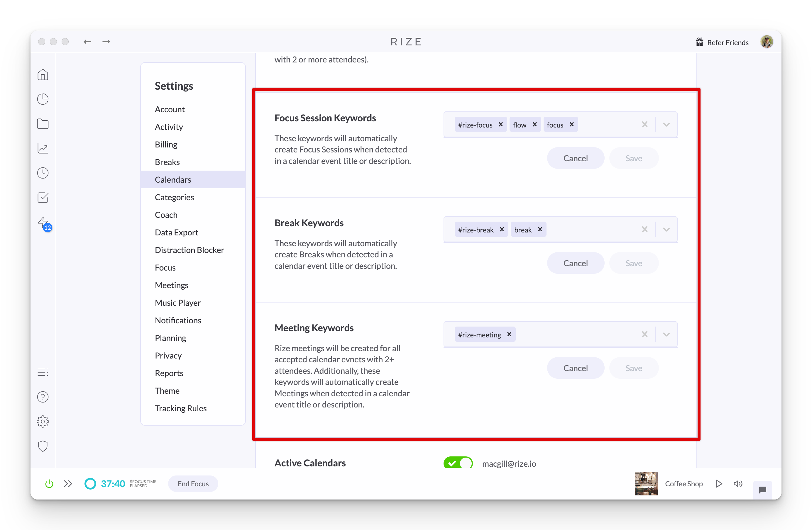The image size is (812, 530).
Task: Save Focus Session Keywords
Action: click(634, 158)
